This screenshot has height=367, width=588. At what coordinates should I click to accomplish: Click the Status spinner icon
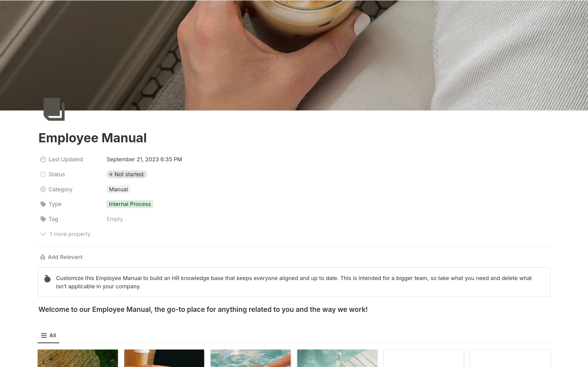click(43, 174)
